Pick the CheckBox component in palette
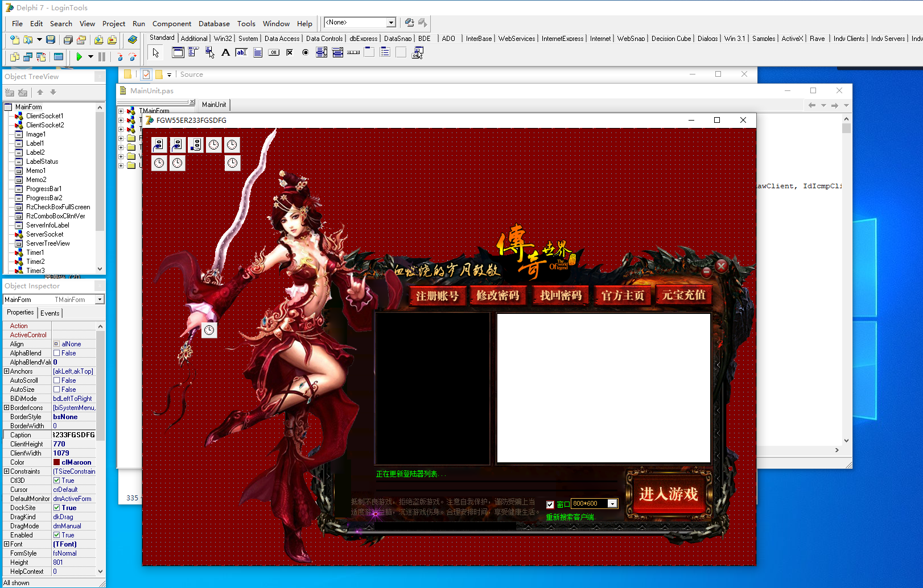Viewport: 923px width, 588px height. 290,53
